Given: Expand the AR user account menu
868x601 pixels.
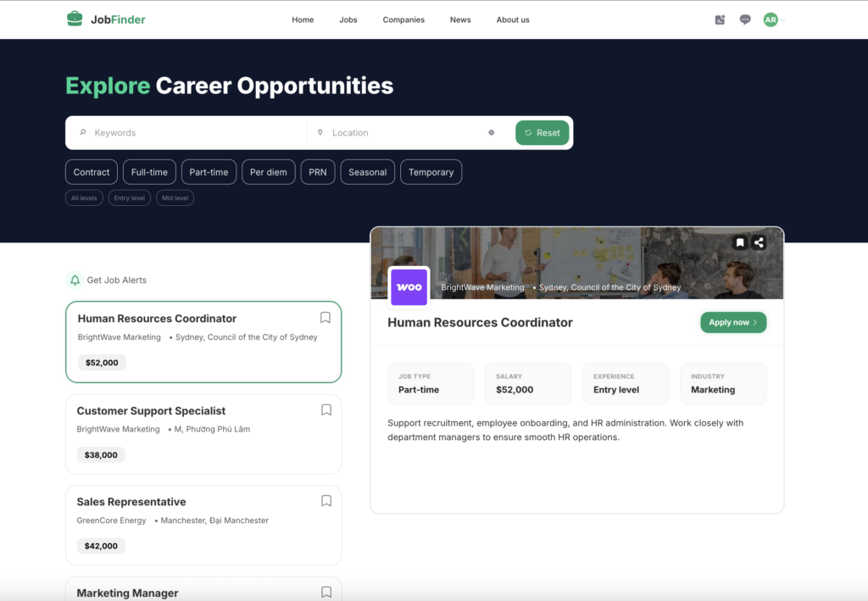Looking at the screenshot, I should pos(773,19).
